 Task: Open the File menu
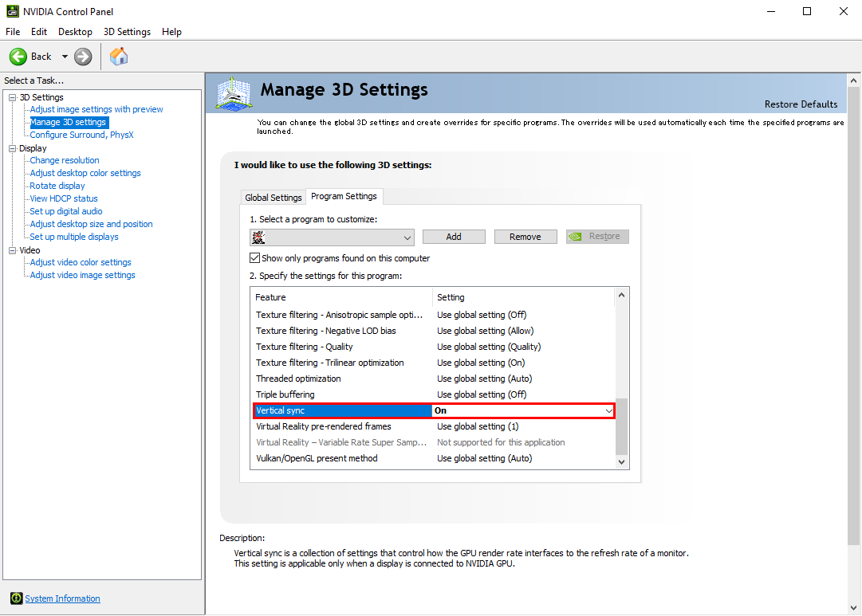pyautogui.click(x=13, y=32)
